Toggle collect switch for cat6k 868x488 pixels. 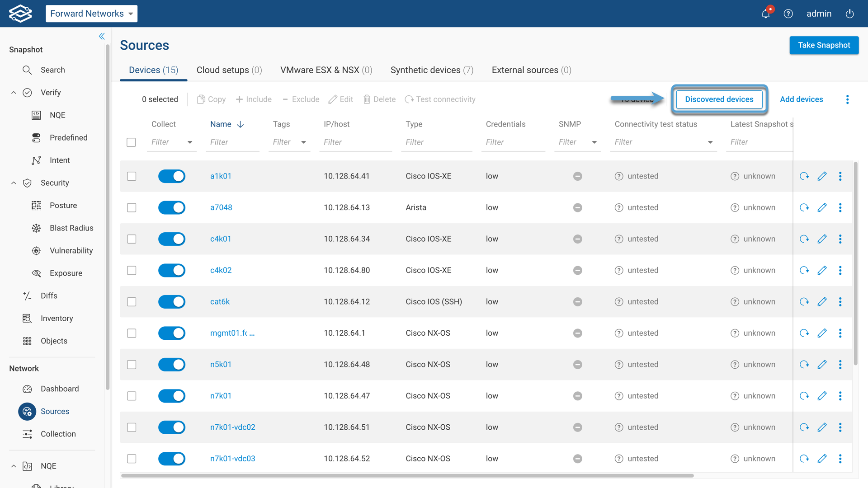[172, 302]
